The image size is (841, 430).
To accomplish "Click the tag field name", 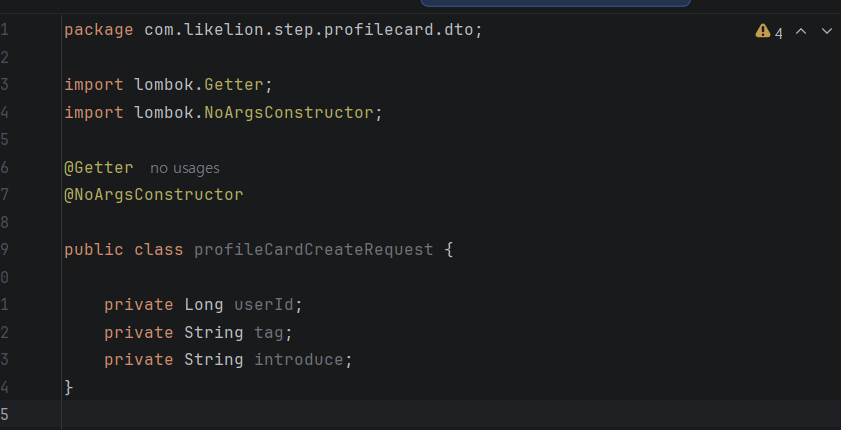I will pyautogui.click(x=269, y=332).
